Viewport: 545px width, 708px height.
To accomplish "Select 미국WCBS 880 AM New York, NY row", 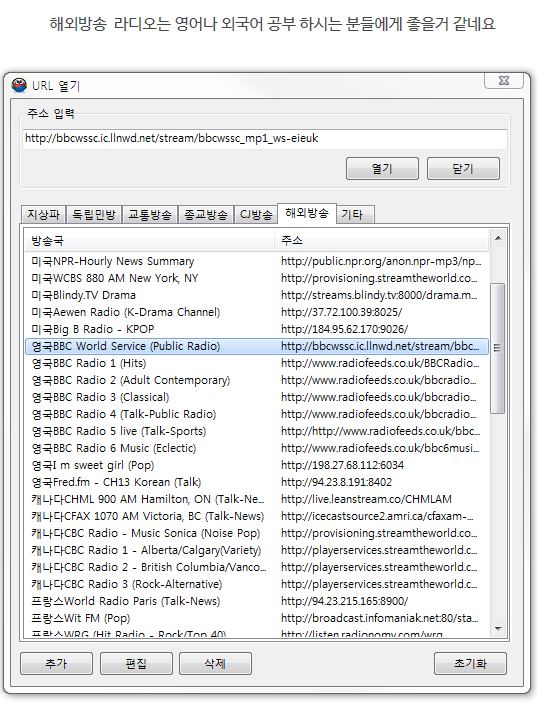I will 257,278.
